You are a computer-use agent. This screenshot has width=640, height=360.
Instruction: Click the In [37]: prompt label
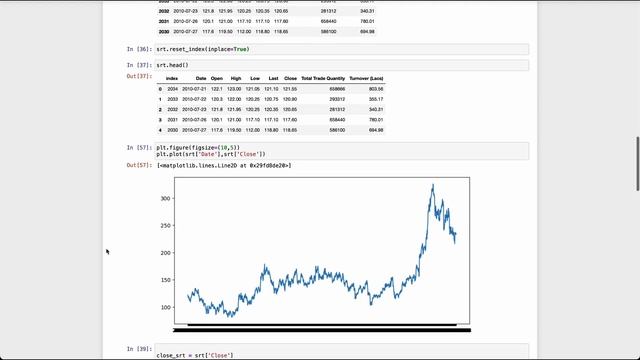click(139, 65)
